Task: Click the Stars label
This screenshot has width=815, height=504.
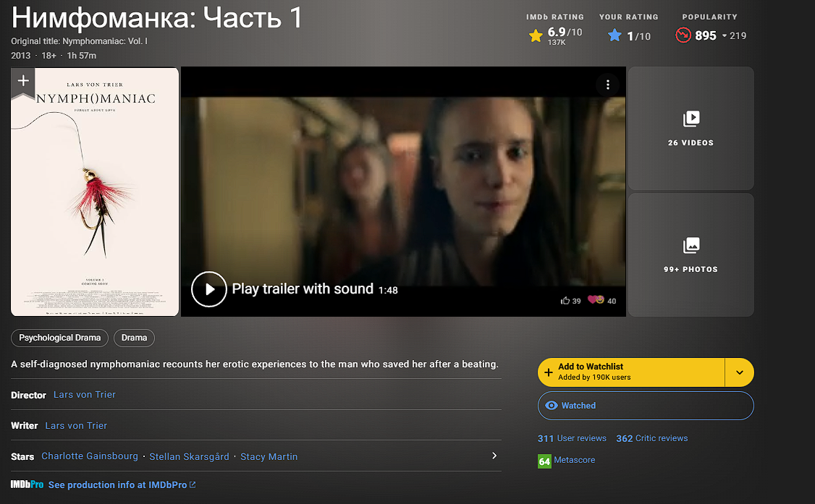Action: click(22, 457)
